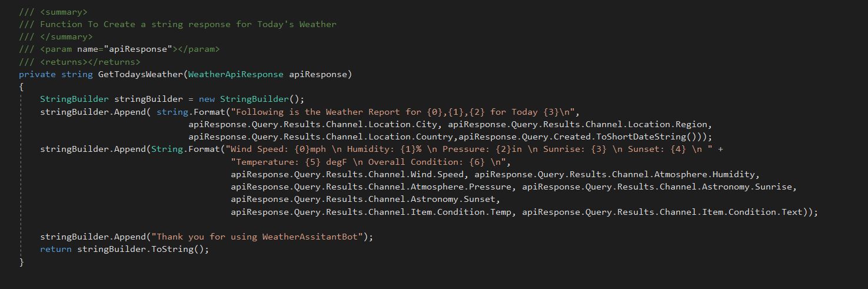Click the private keyword in method signature
The width and height of the screenshot is (868, 289).
(37, 74)
